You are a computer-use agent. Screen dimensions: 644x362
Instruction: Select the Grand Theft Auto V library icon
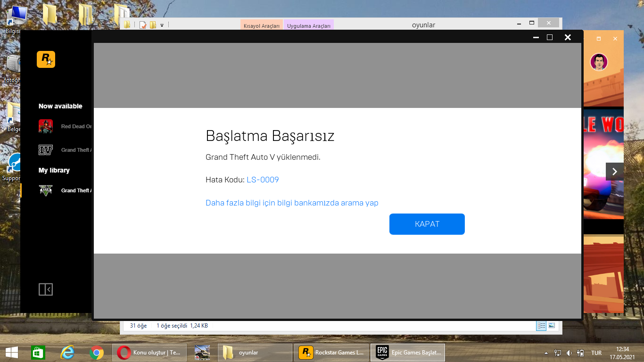(x=46, y=190)
